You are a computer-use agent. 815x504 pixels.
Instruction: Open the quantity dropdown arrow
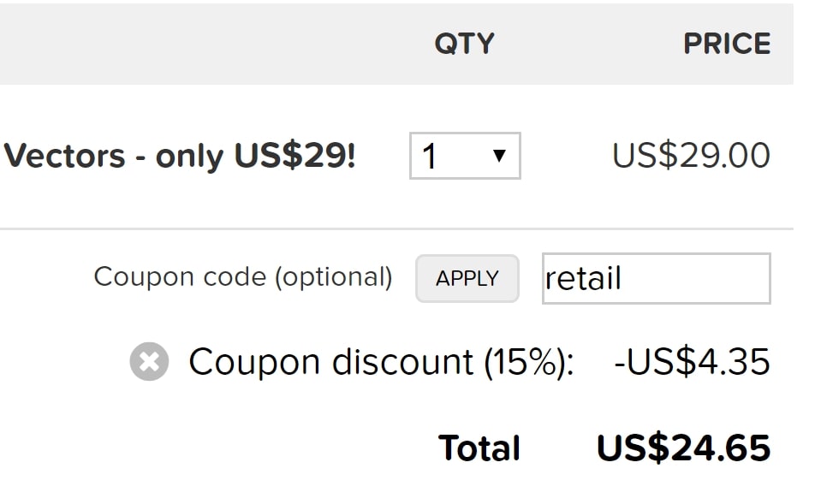(499, 156)
